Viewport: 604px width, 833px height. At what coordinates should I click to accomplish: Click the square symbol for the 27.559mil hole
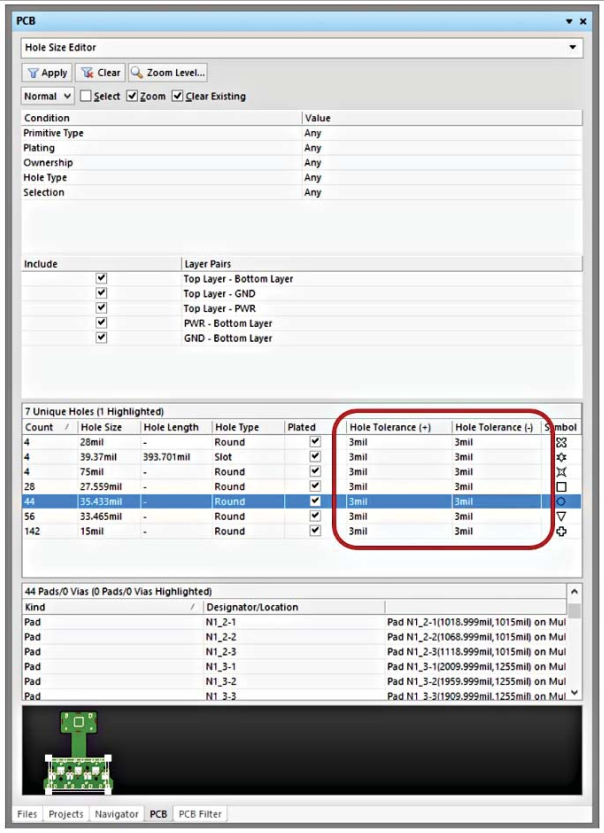(x=561, y=487)
